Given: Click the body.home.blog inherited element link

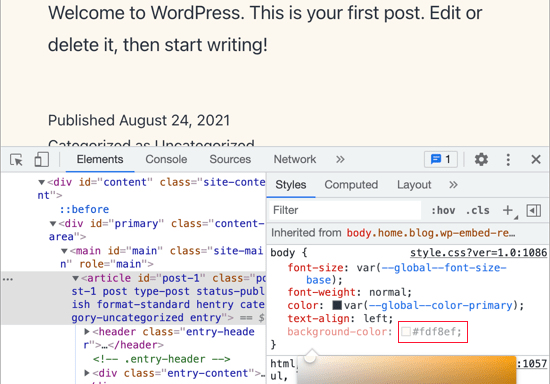Looking at the screenshot, I should coord(431,233).
